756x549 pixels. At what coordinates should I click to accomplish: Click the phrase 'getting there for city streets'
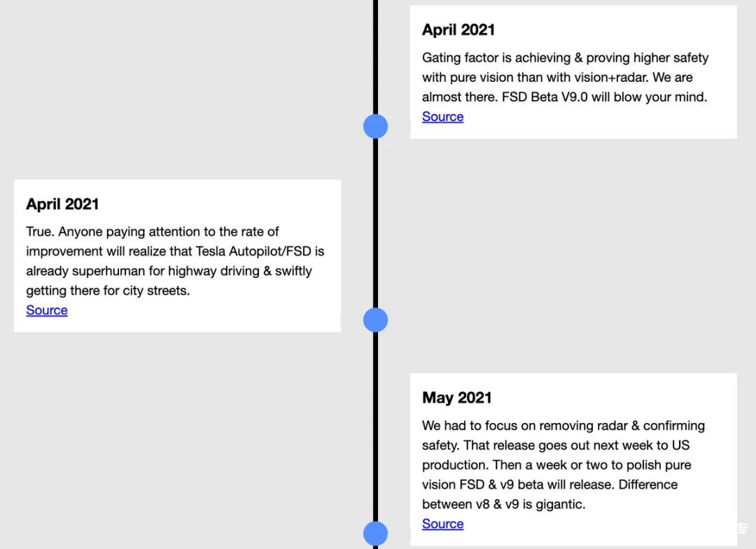(108, 291)
